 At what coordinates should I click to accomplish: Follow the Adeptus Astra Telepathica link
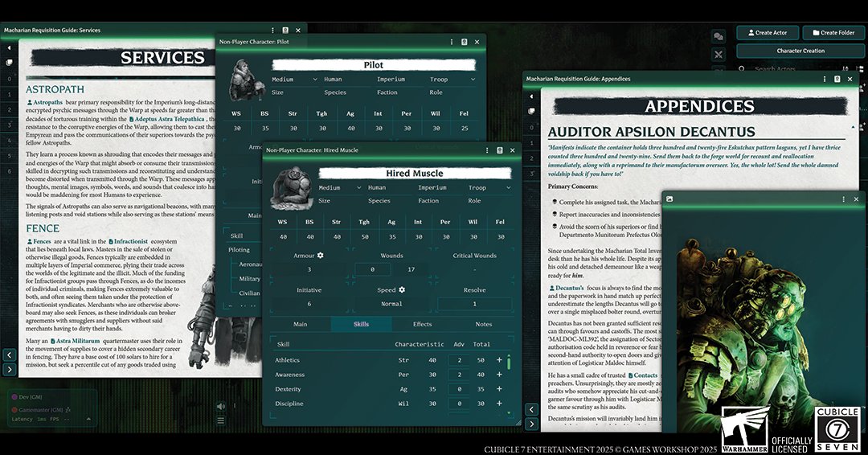pos(166,119)
